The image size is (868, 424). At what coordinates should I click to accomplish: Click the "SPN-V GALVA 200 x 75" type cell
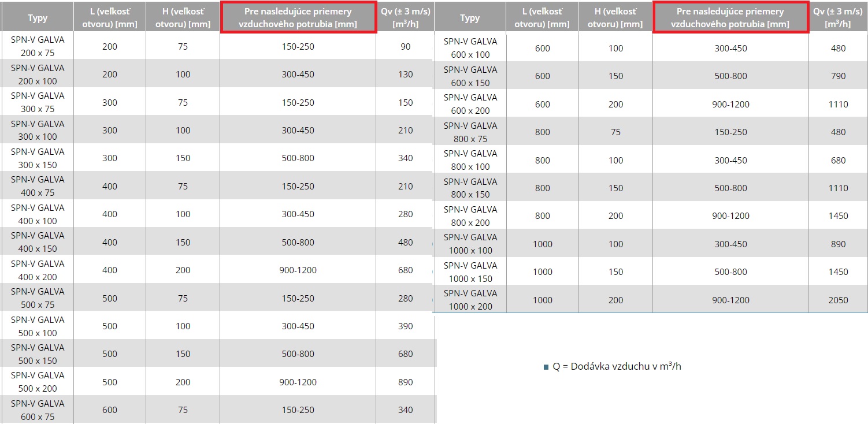(x=38, y=46)
